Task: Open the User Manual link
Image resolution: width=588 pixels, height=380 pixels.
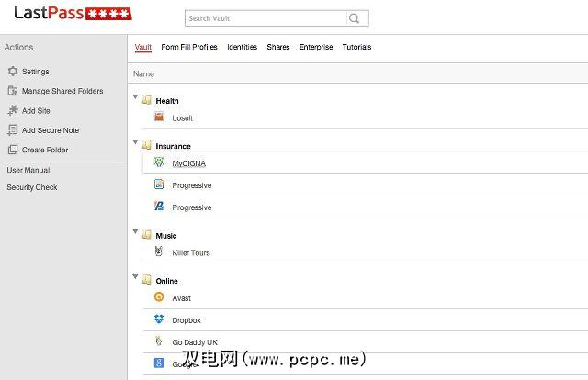Action: 28,170
